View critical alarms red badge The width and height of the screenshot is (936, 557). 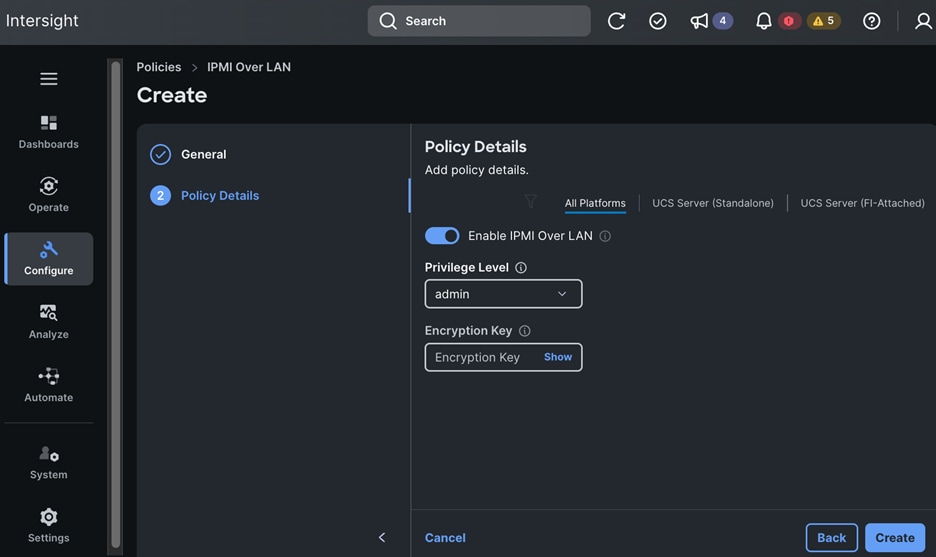pos(789,21)
